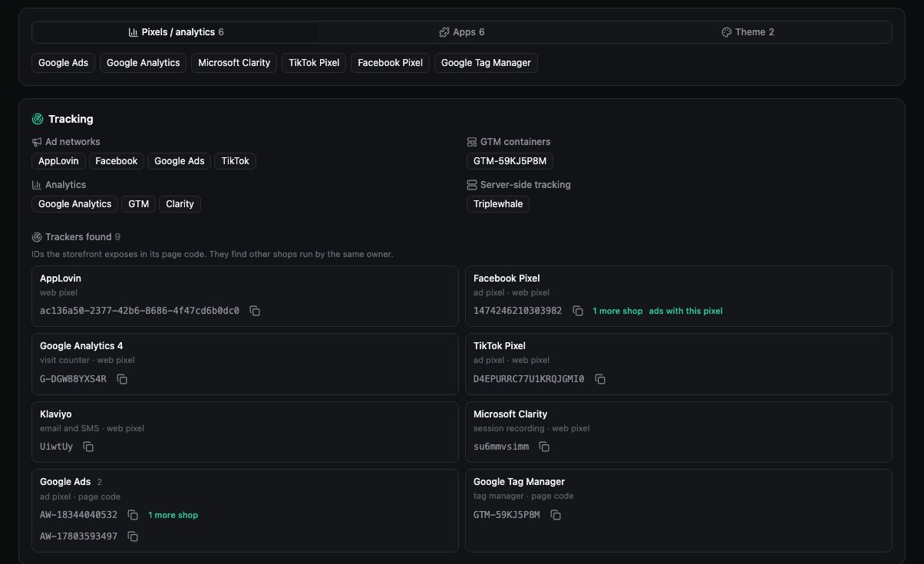Click the GTM analytics tag
924x564 pixels.
(139, 204)
